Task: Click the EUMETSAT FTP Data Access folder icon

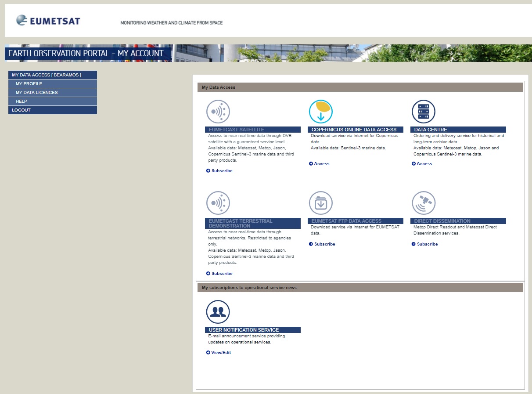Action: coord(321,203)
